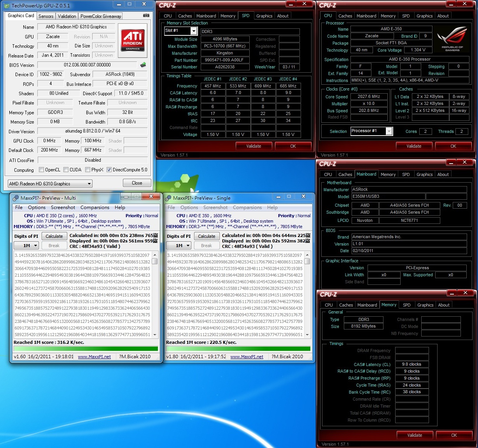This screenshot has width=478, height=448.
Task: Select the Graphics Card tab in GPU-Z
Action: click(21, 16)
